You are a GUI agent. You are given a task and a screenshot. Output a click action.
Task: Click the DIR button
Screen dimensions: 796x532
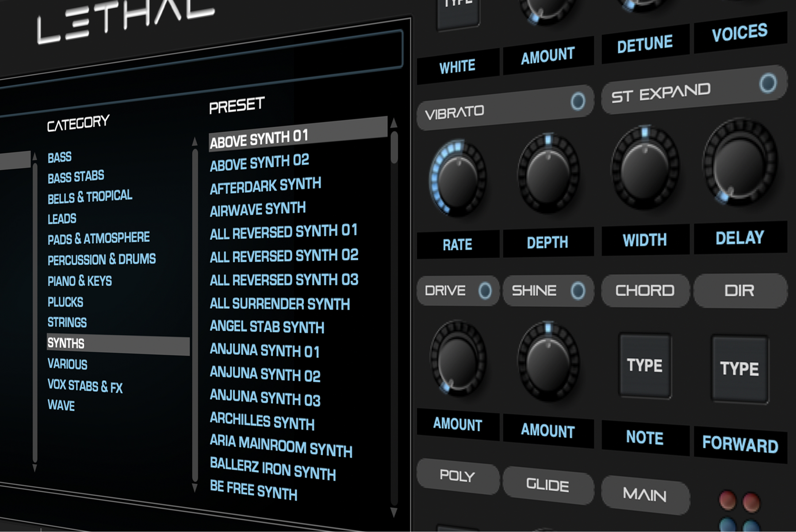(x=740, y=291)
